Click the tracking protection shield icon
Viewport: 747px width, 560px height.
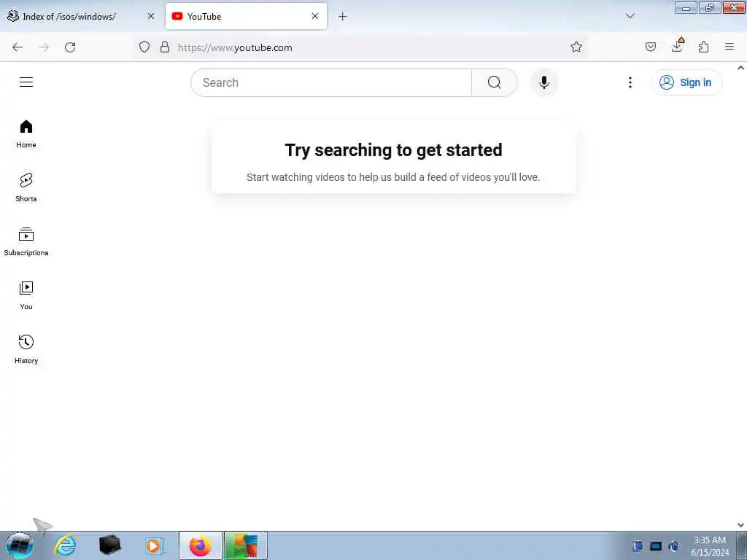click(144, 47)
